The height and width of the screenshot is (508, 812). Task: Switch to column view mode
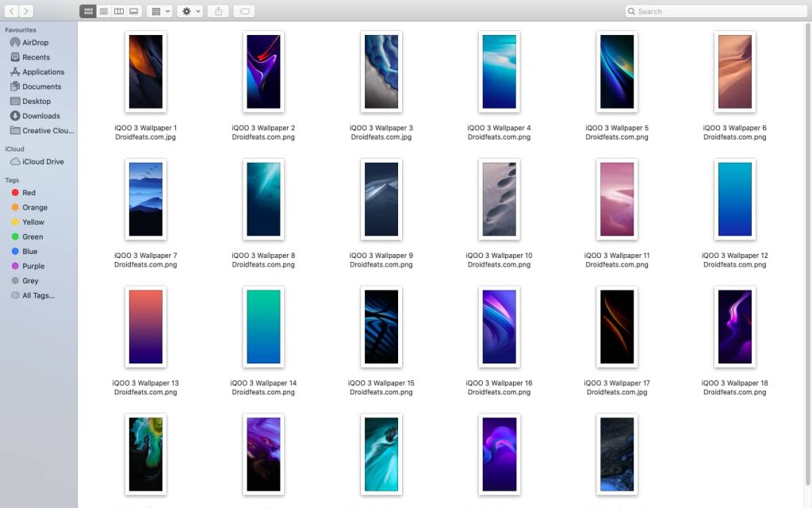click(x=118, y=11)
